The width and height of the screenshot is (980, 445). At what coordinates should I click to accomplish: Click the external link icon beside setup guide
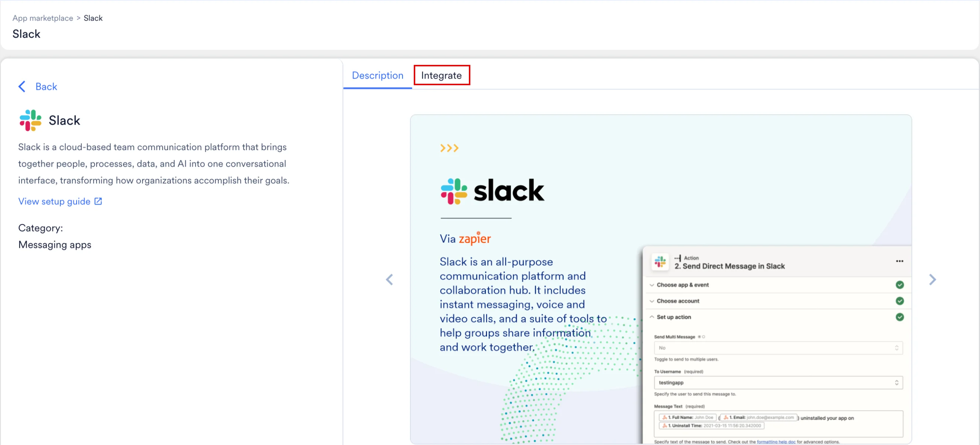coord(98,201)
